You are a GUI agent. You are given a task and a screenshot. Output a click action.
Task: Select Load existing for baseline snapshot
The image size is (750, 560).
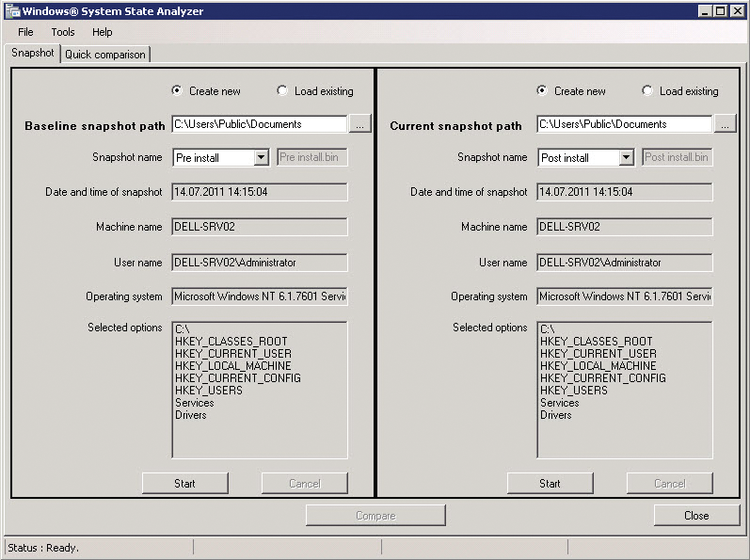pos(282,91)
